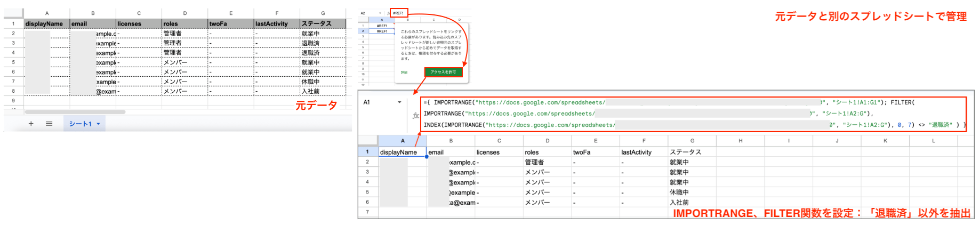The image size is (980, 225).
Task: Select column J header in result sheet
Action: coord(837,141)
